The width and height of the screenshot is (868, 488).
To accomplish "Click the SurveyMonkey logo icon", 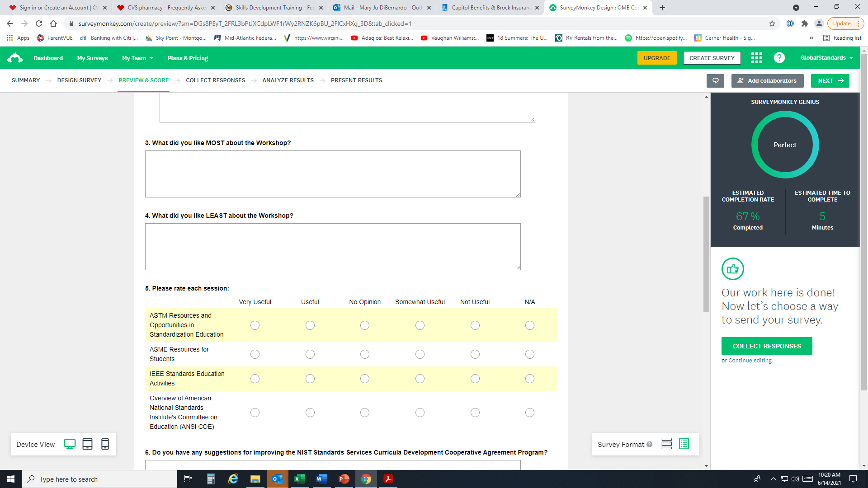I will (x=15, y=58).
